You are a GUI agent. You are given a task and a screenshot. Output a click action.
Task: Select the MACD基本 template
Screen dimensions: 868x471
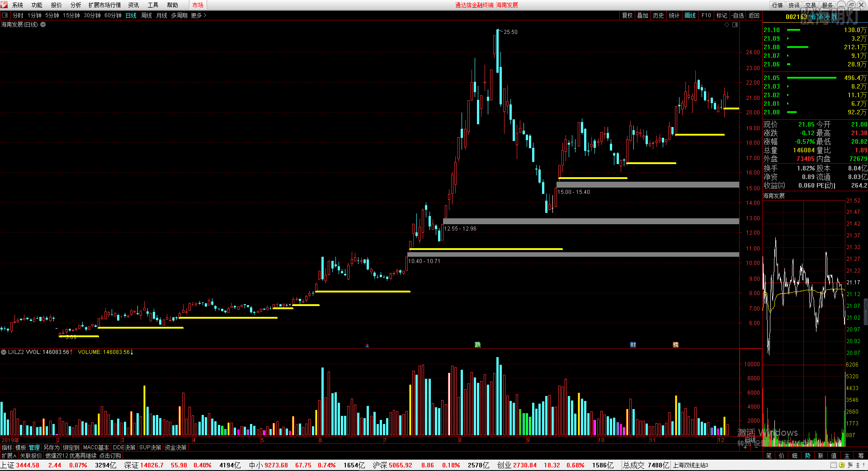point(96,447)
